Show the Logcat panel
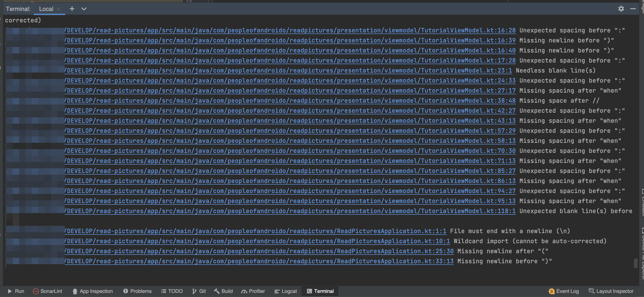This screenshot has height=297, width=644. 286,291
